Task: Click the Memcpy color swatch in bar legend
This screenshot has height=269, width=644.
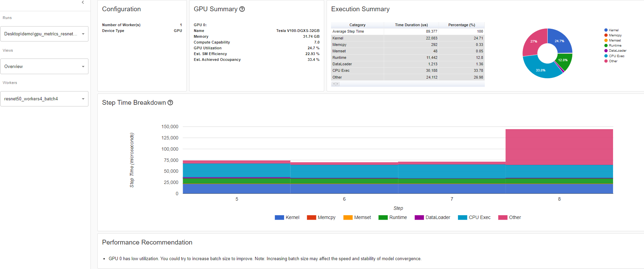Action: (311, 218)
